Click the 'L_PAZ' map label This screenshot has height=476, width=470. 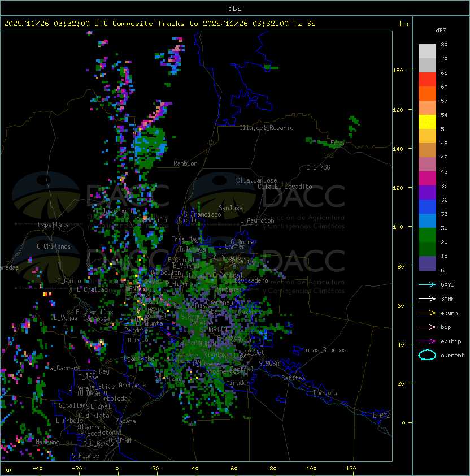click(x=381, y=416)
